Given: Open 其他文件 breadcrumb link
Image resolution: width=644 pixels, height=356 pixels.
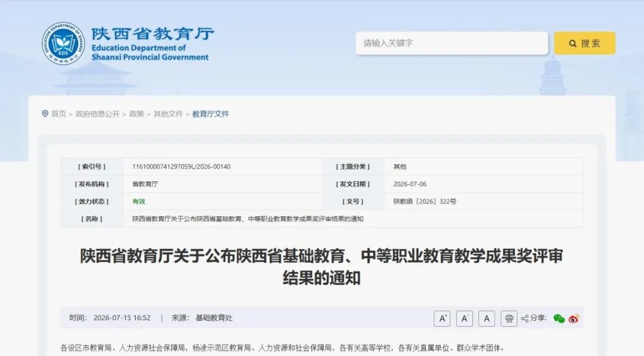Looking at the screenshot, I should [168, 114].
